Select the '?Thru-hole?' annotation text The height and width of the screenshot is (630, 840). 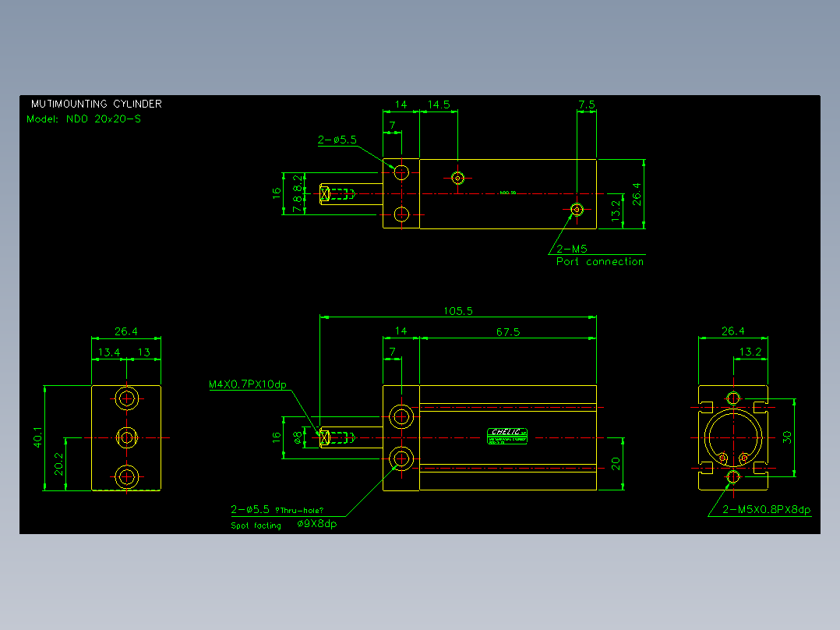299,511
